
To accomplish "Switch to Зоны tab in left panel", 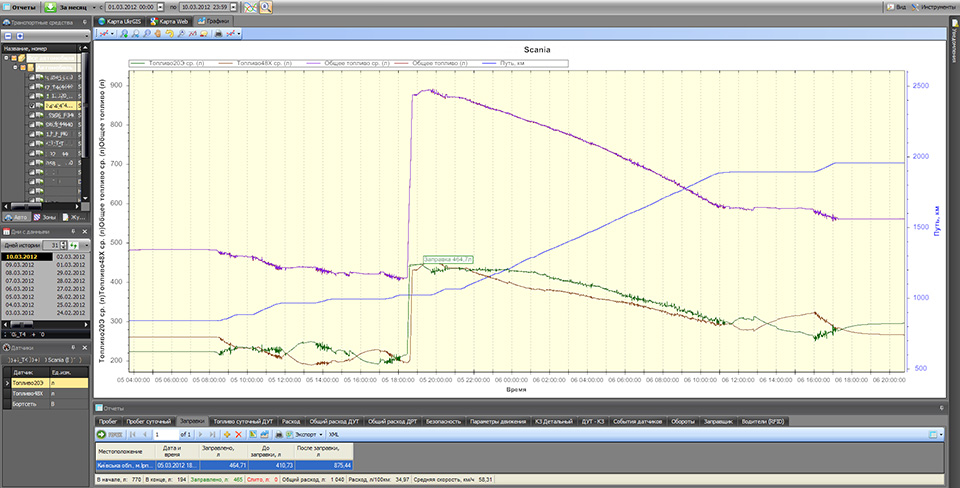I will [45, 217].
